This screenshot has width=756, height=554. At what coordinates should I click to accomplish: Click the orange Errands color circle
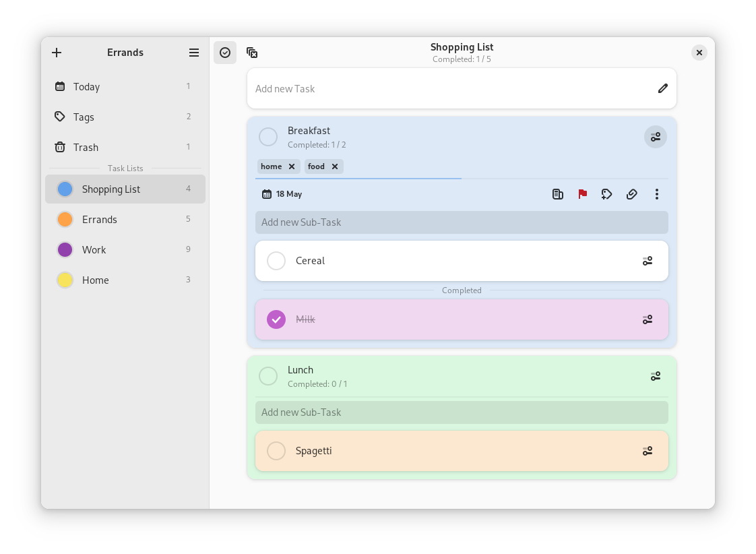coord(65,220)
